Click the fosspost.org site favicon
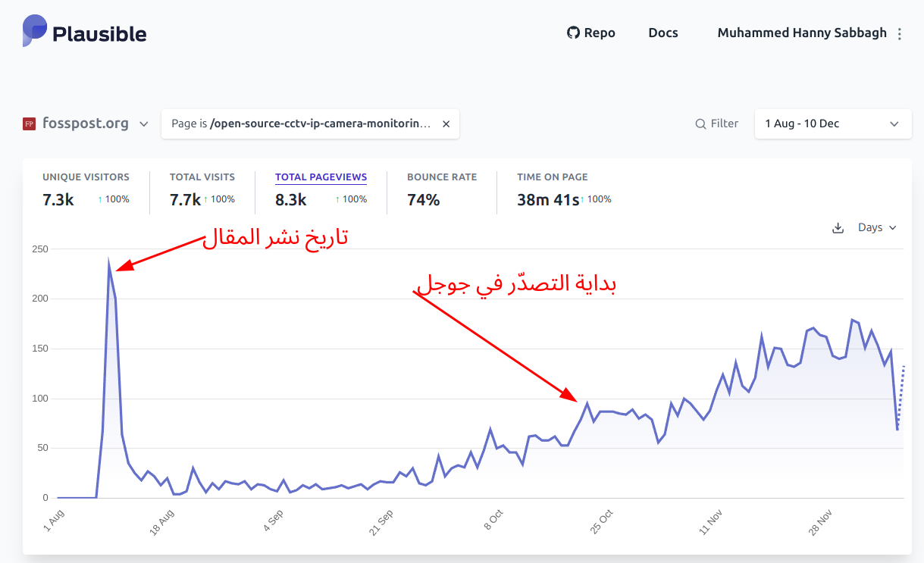This screenshot has width=924, height=563. point(30,124)
